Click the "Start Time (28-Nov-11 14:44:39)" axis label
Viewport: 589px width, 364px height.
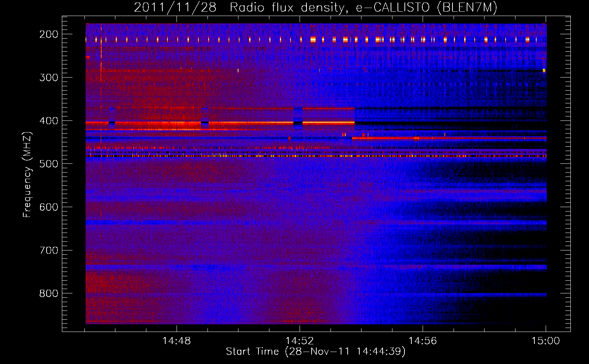[x=316, y=352]
